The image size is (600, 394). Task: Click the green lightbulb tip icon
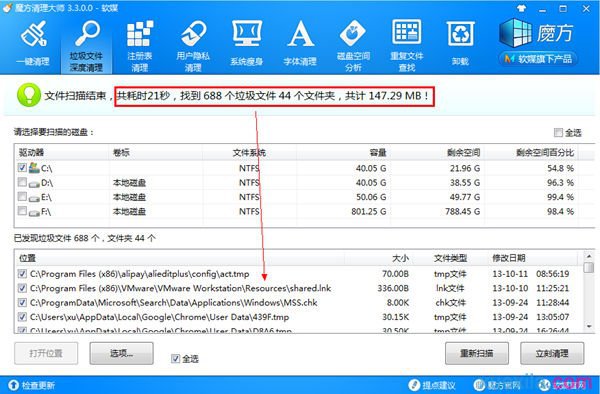point(29,95)
